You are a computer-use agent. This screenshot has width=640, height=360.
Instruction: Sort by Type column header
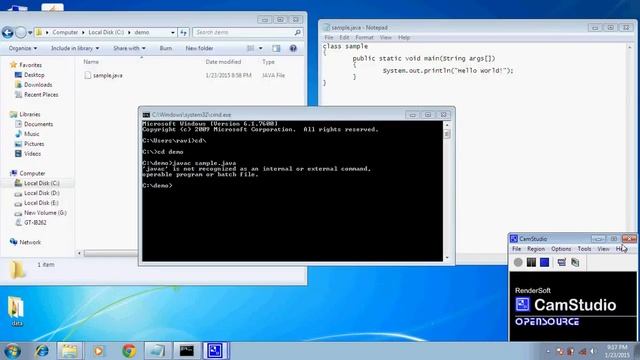point(268,62)
